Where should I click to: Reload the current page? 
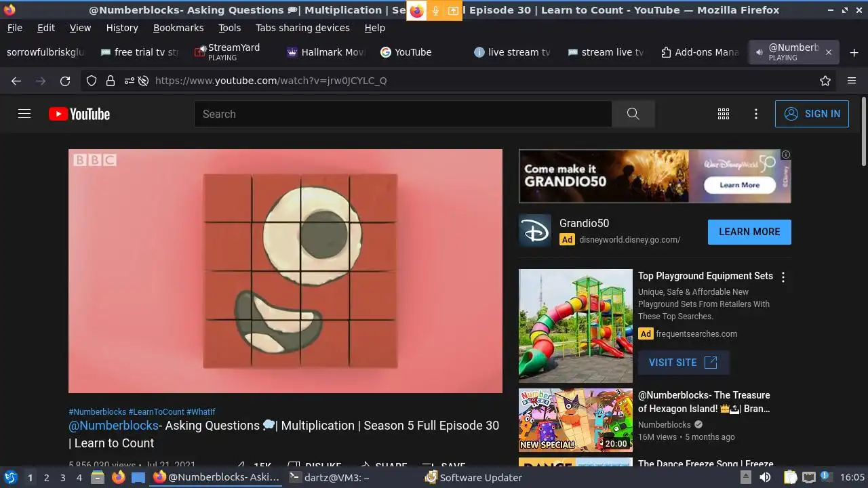[65, 81]
